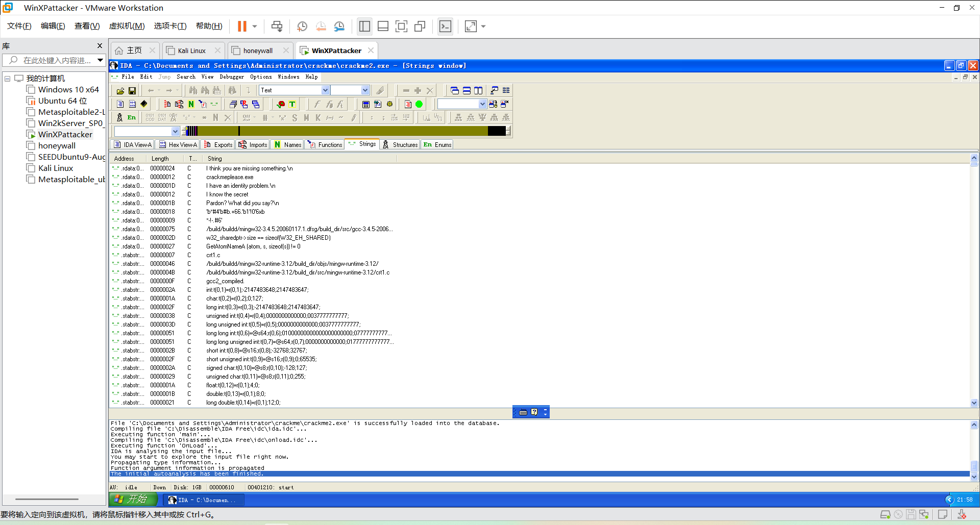Open the empty combo box beside Text
980x525 pixels.
(365, 90)
